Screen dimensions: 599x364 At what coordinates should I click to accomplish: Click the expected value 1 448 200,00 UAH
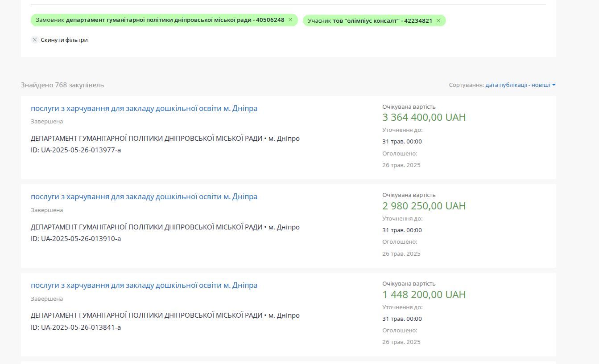(424, 295)
